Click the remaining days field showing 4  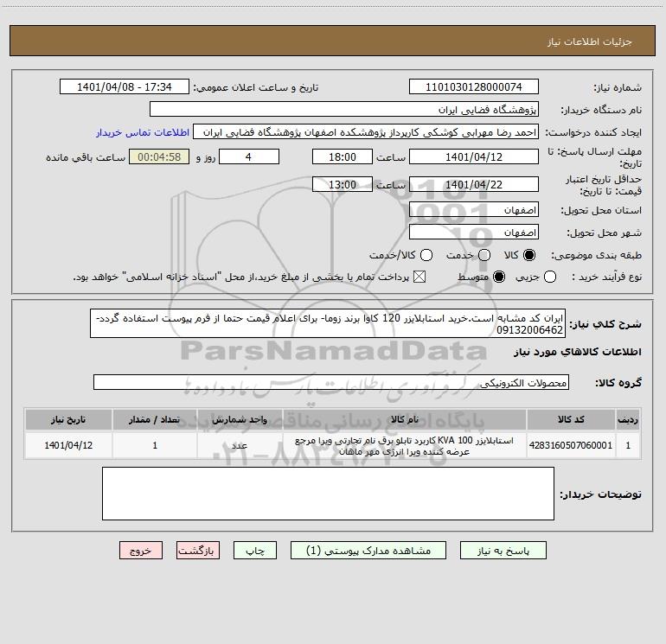click(x=249, y=156)
